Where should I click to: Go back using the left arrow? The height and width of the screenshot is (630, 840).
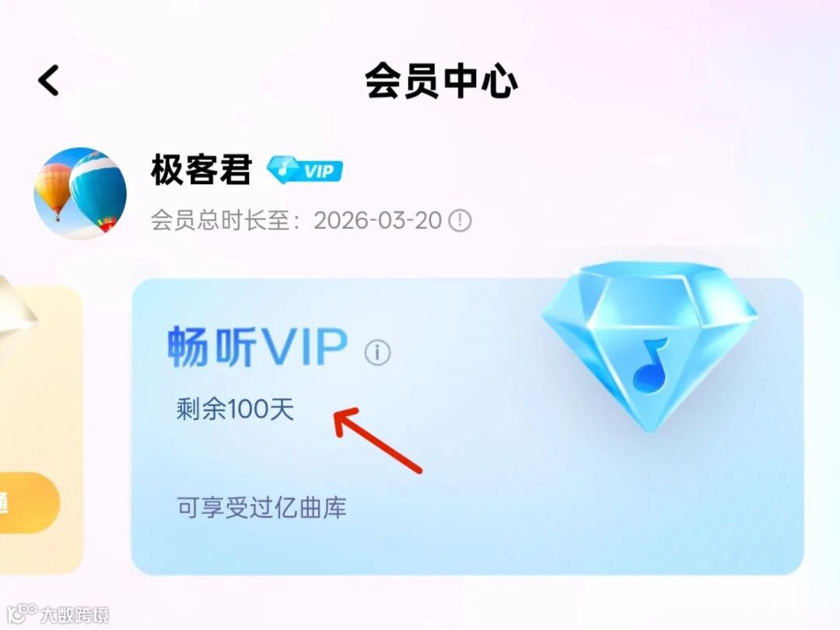click(x=49, y=80)
